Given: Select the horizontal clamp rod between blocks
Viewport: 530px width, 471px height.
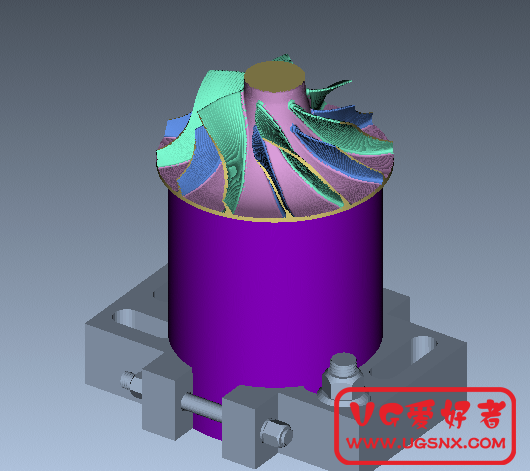Looking at the screenshot, I should (x=202, y=407).
